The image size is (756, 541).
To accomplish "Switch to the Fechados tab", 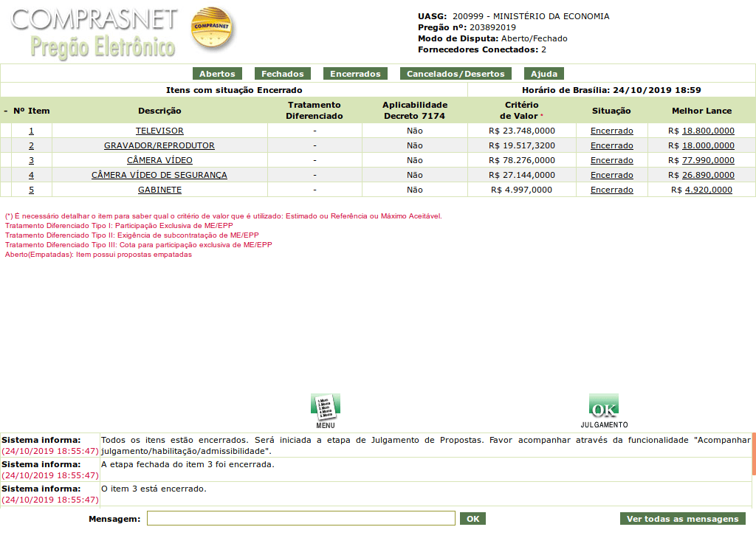I will (283, 74).
